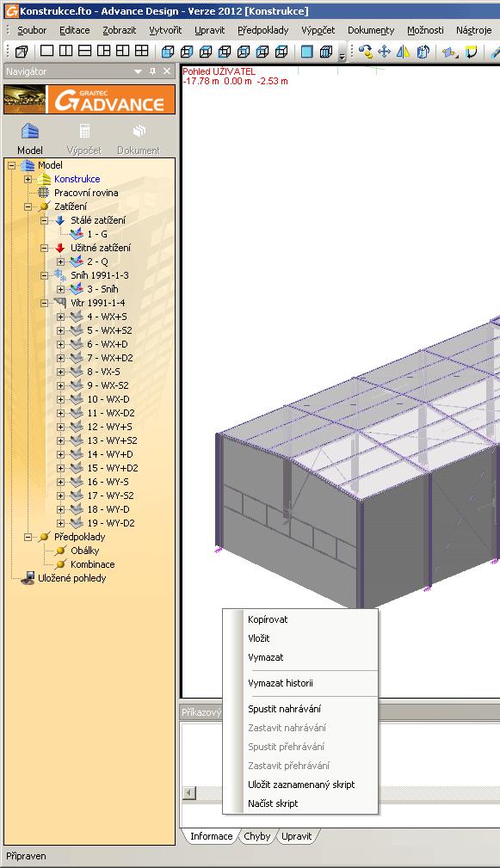This screenshot has width=500, height=868.
Task: Open the Nástroje menu
Action: click(x=473, y=30)
